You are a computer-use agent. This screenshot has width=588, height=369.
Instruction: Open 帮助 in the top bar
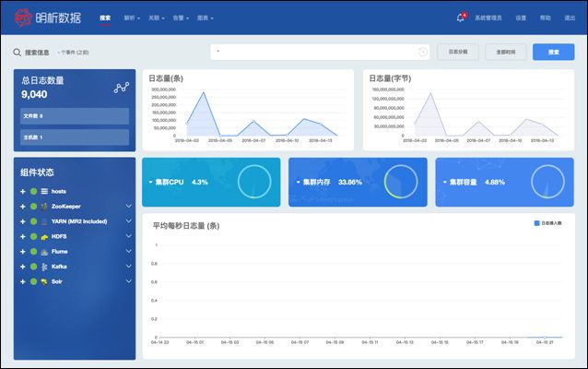click(x=546, y=18)
